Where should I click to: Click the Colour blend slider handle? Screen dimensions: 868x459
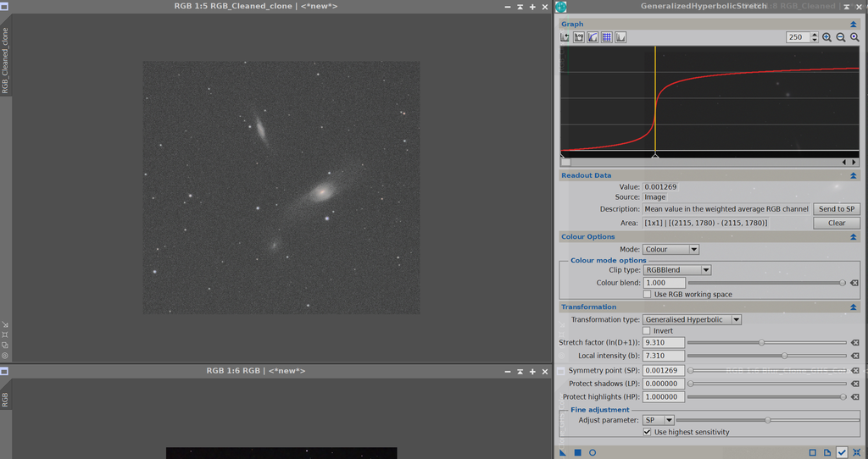point(843,283)
